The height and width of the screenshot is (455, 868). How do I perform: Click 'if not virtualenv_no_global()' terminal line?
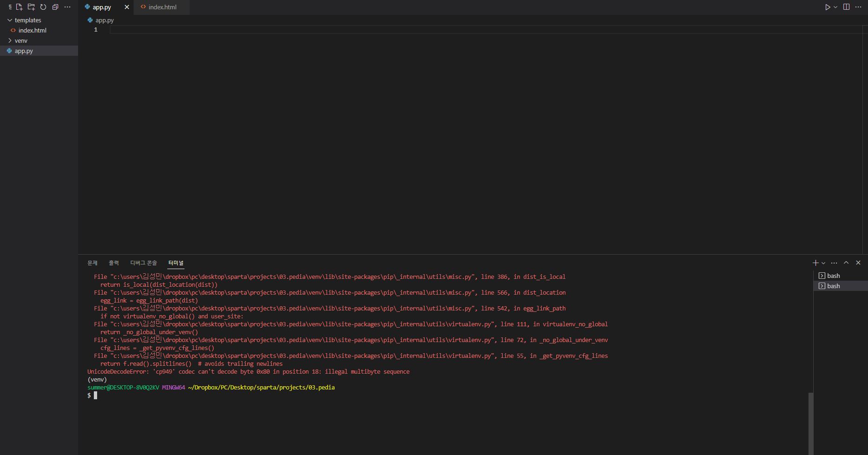pos(172,316)
